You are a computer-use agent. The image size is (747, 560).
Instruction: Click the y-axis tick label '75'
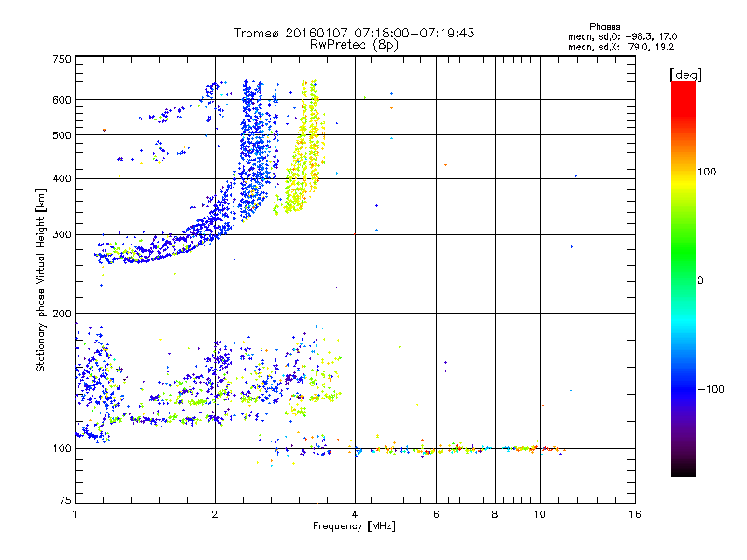tap(65, 500)
